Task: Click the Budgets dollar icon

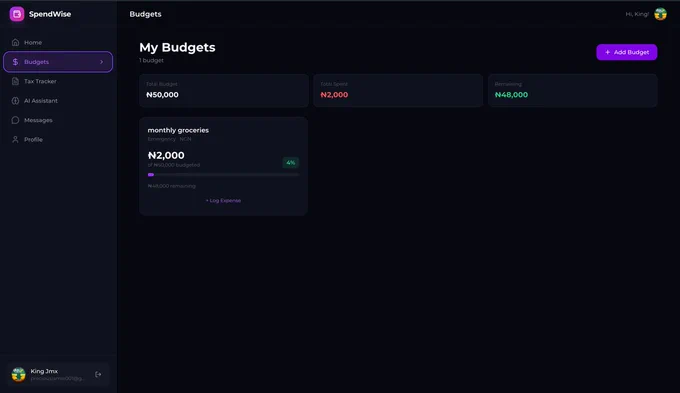Action: pyautogui.click(x=15, y=62)
